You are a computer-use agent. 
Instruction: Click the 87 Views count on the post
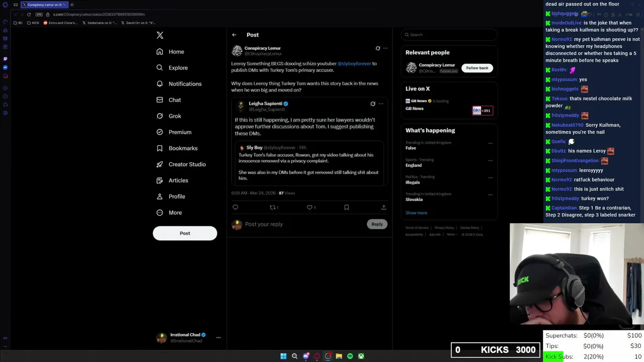click(287, 193)
